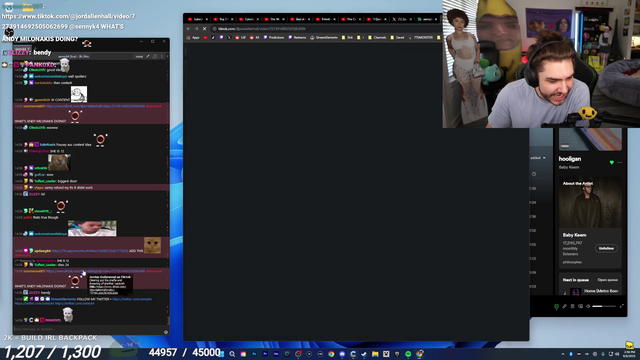Mute Spotify with the speaker icon
This screenshot has height=360, width=640.
pos(588,306)
